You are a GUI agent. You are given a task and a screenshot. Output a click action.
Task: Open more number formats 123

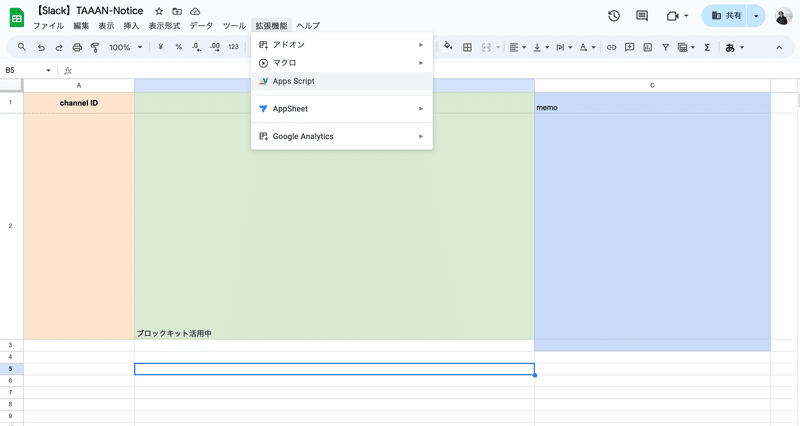coord(233,47)
